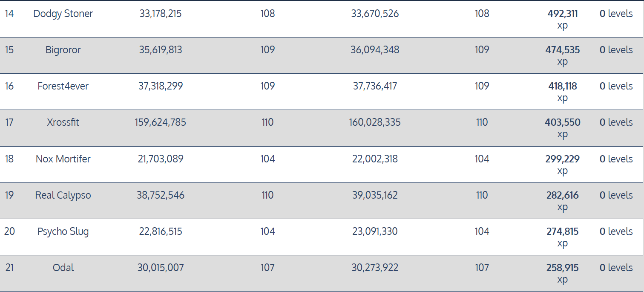Select Real Calypso player name

[x=63, y=195]
